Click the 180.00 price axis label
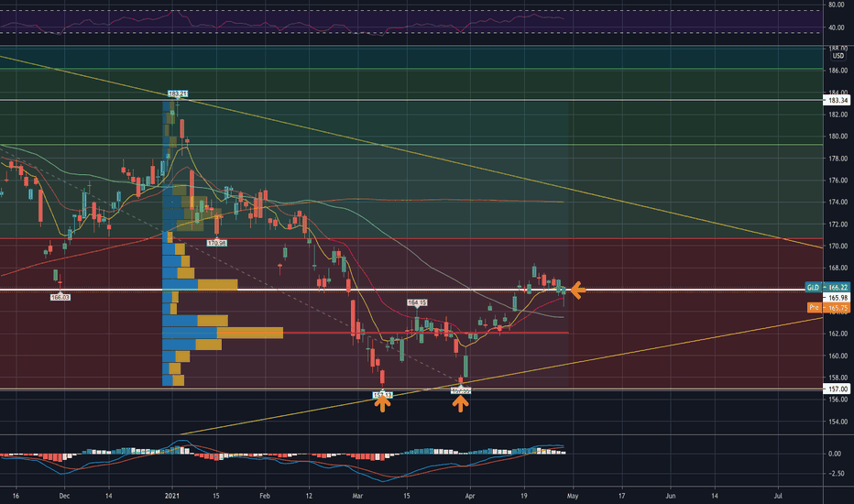 838,137
